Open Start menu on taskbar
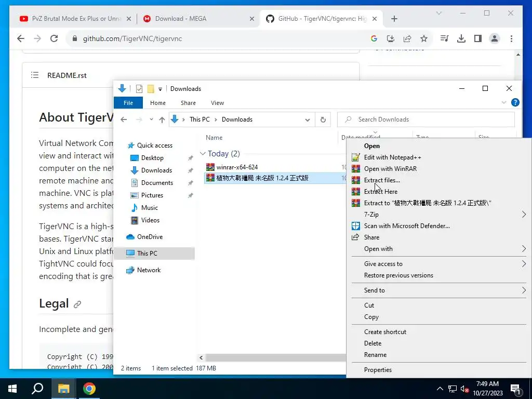 (x=12, y=389)
